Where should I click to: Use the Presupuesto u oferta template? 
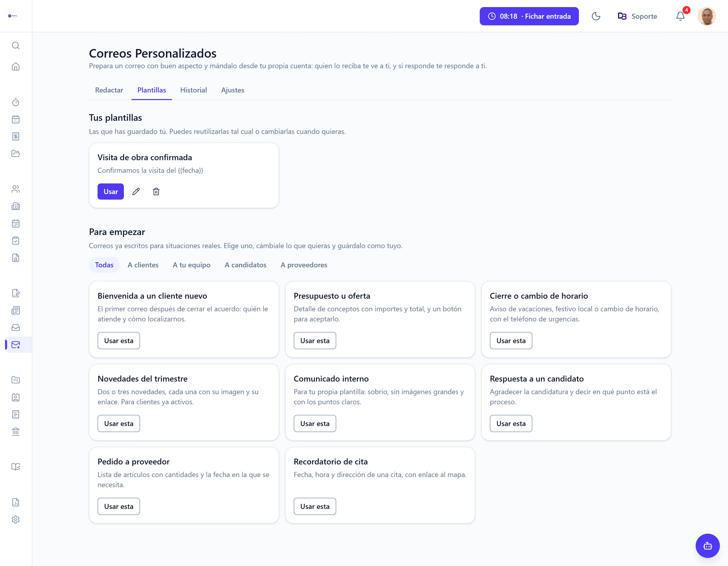pos(315,340)
